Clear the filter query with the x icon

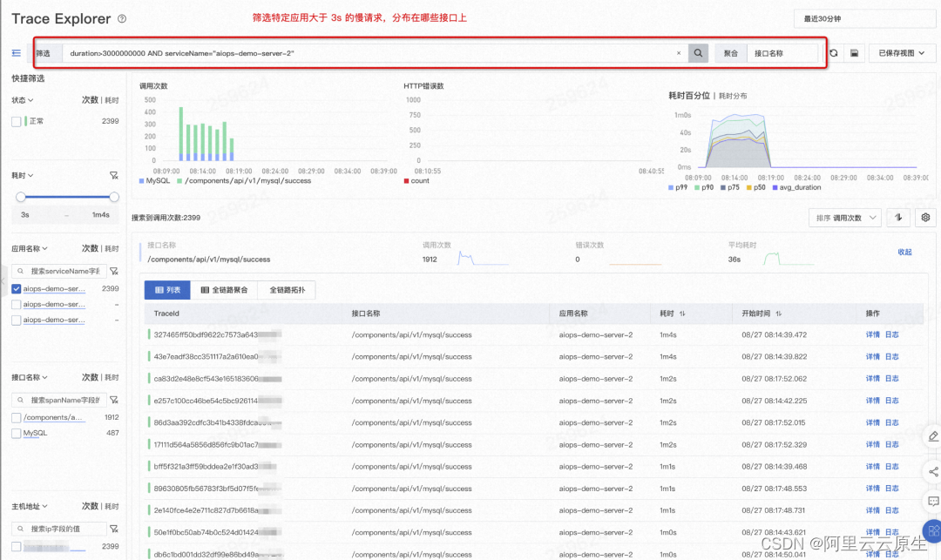click(x=679, y=53)
